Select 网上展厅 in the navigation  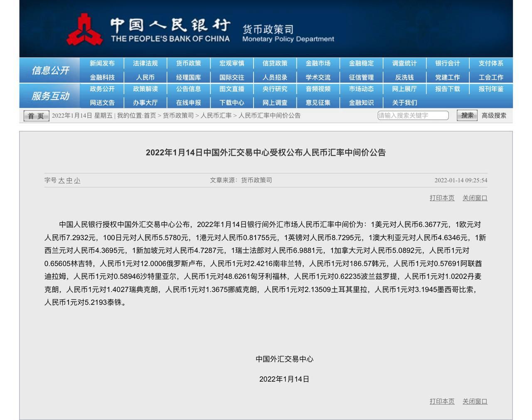pyautogui.click(x=405, y=89)
